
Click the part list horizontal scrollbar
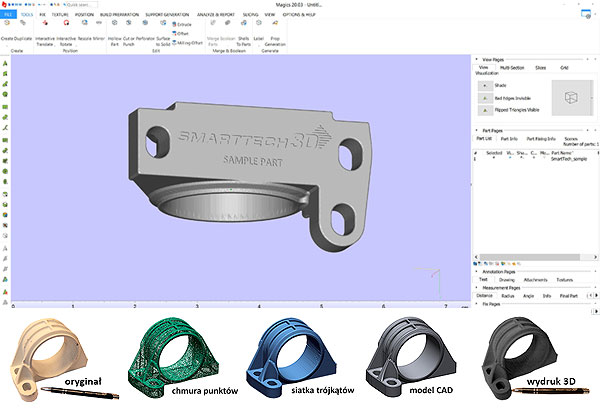click(x=530, y=257)
